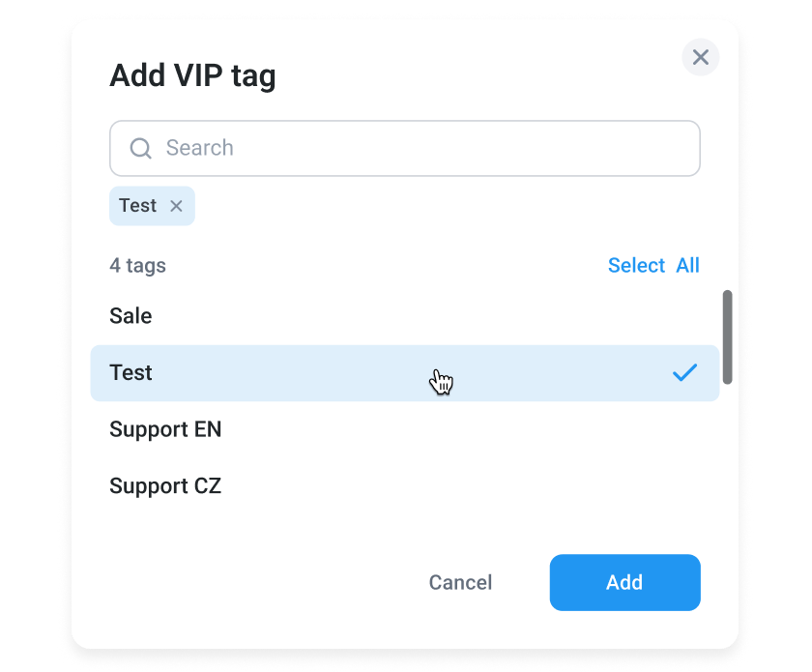
Task: Select the Support EN tag
Action: click(404, 429)
